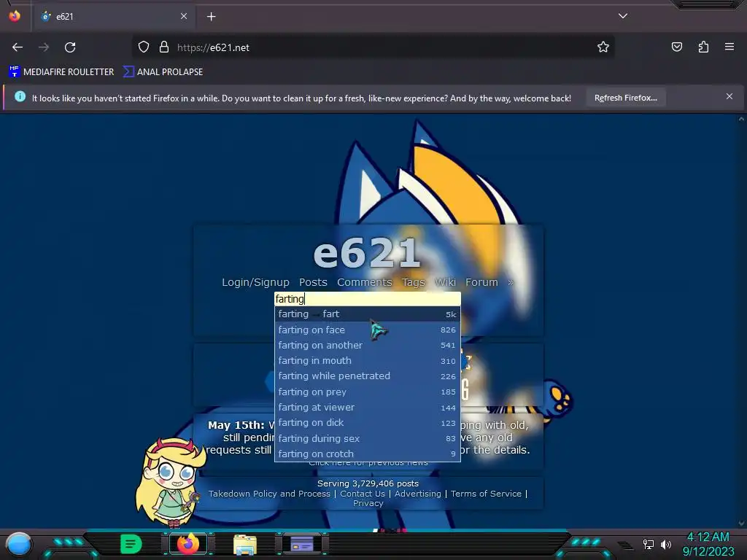Expand the list all tabs chevron
Image resolution: width=747 pixels, height=560 pixels.
(x=623, y=16)
